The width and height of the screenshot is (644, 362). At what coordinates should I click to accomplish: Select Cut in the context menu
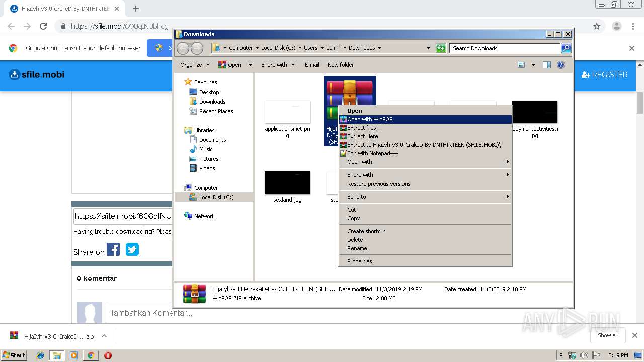(425, 210)
